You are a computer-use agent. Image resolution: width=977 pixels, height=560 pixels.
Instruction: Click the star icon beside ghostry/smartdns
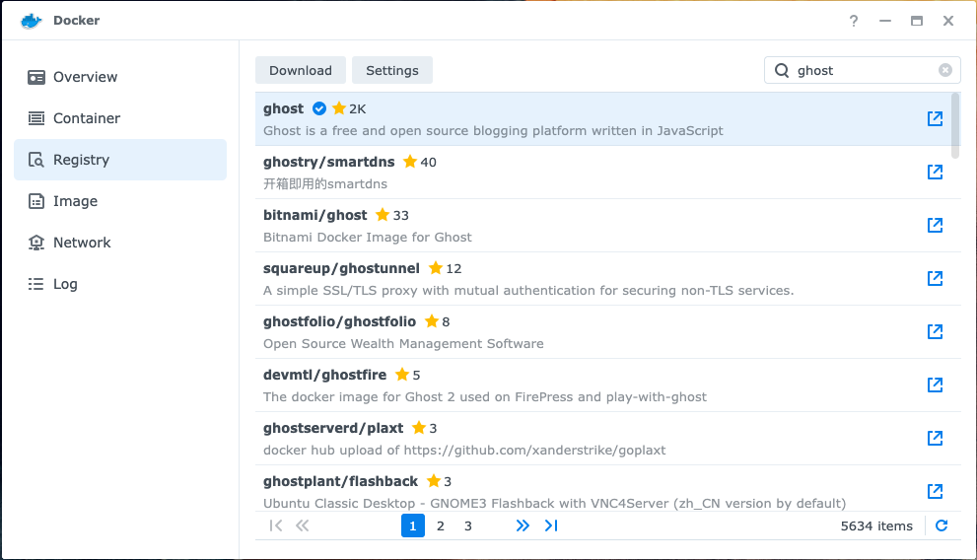[x=410, y=162]
